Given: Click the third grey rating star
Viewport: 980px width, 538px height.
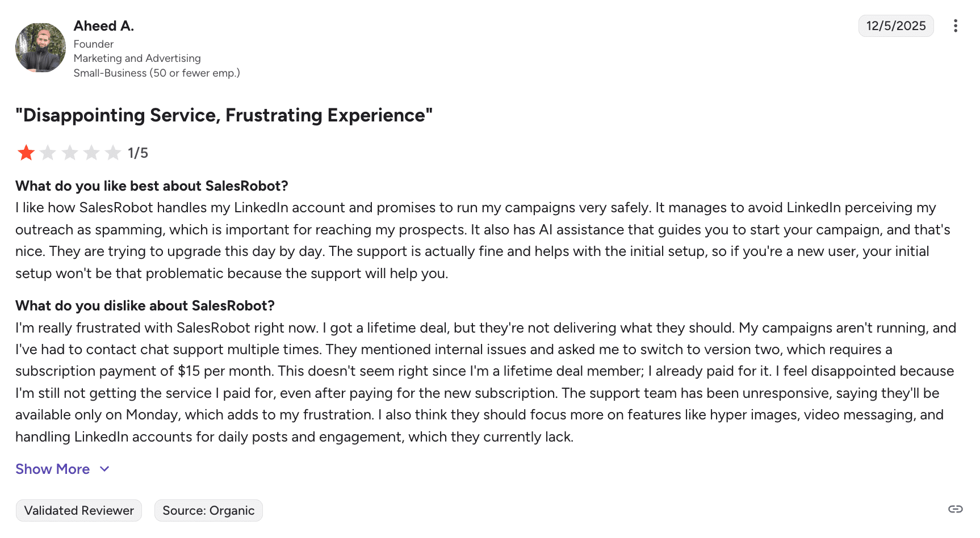Looking at the screenshot, I should [70, 153].
